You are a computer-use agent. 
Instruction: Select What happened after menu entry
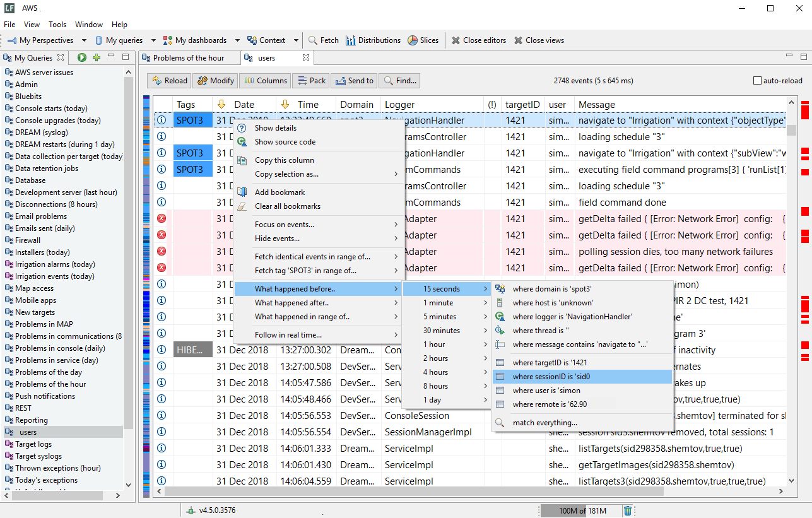[x=318, y=303]
